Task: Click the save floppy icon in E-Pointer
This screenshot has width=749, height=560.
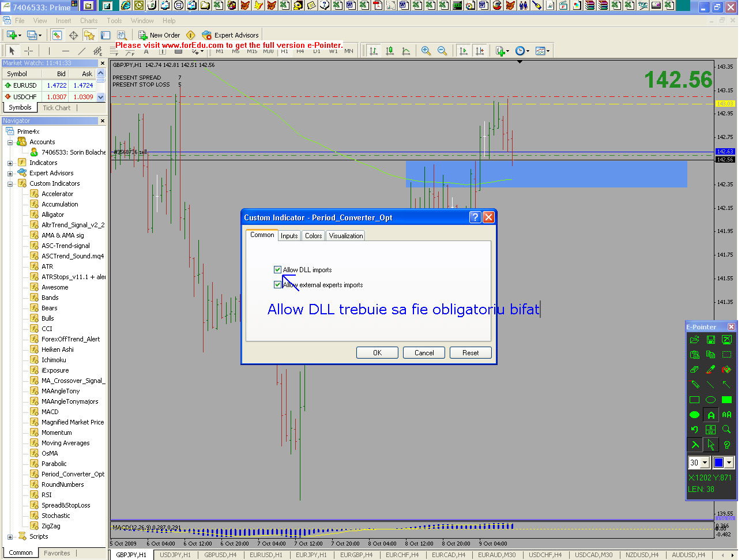Action: click(710, 340)
